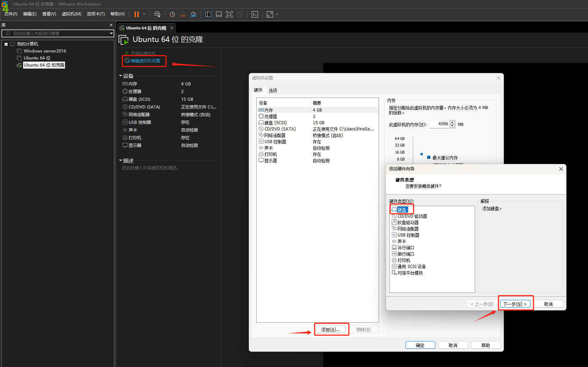Click 帮助 button in settings dialog
Viewport: 588px width, 367px height.
[x=486, y=345]
